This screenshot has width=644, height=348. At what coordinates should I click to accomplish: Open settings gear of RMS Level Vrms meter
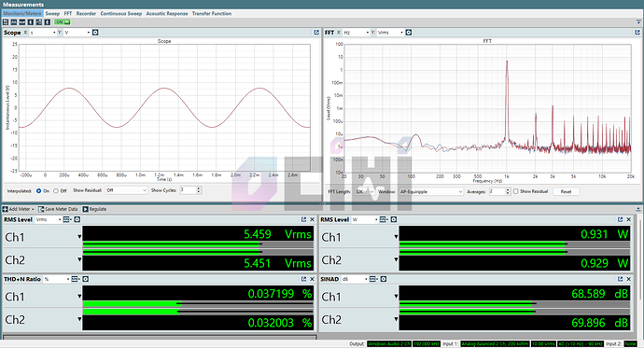pos(77,219)
